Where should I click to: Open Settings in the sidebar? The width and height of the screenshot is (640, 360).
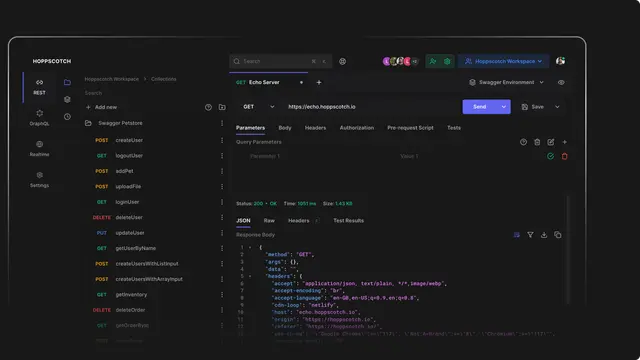[39, 180]
